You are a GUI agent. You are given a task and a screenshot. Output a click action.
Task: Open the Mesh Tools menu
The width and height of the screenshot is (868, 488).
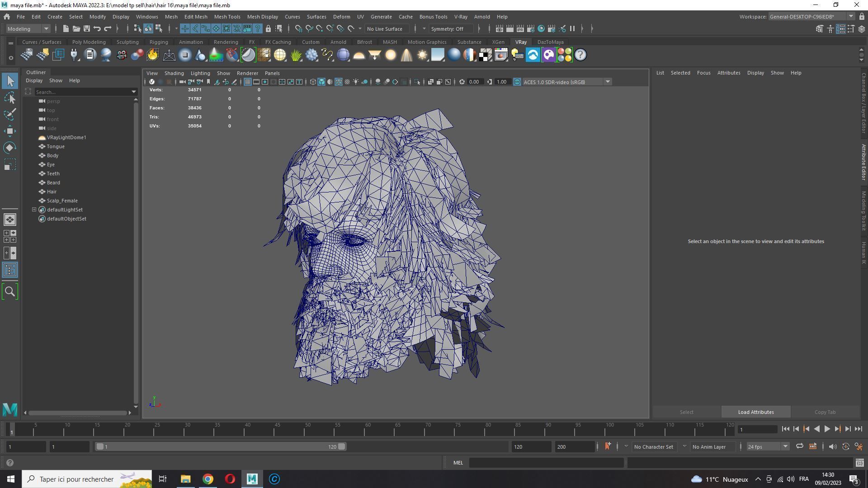(227, 17)
